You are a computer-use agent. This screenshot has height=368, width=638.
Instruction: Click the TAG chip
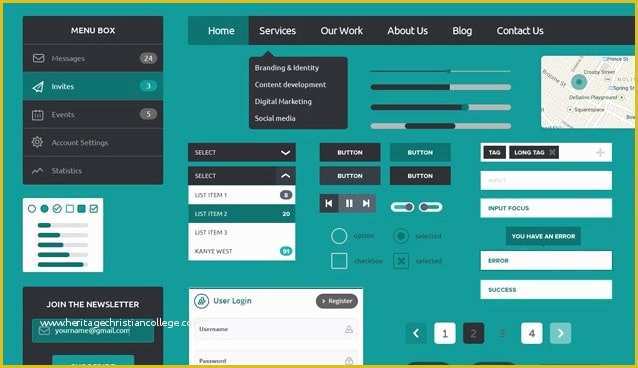pyautogui.click(x=494, y=152)
